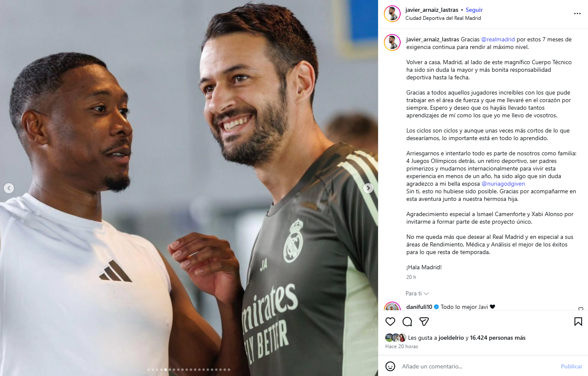
Task: Go to previous photo in carousel
Action: [x=9, y=188]
